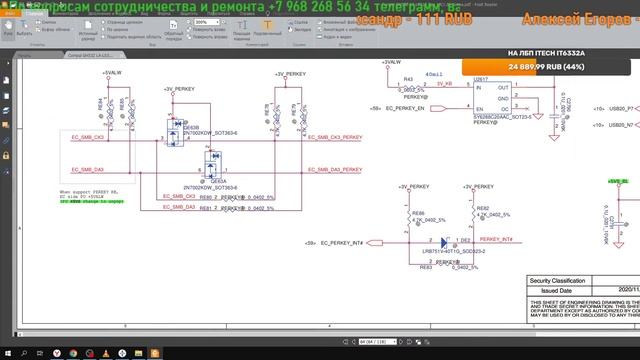Open VLC player from taskbar
The width and height of the screenshot is (640, 360).
coord(106,353)
